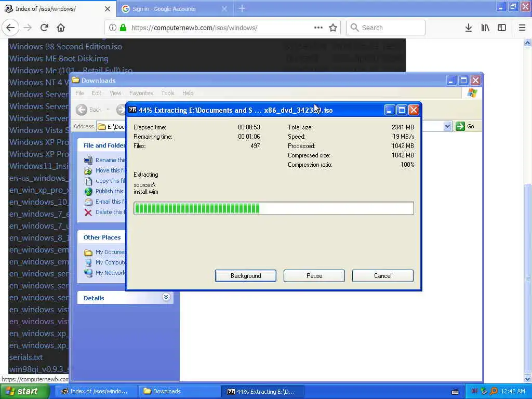Screen dimensions: 532x399
Task: Open Firefox library icon
Action: click(x=485, y=28)
